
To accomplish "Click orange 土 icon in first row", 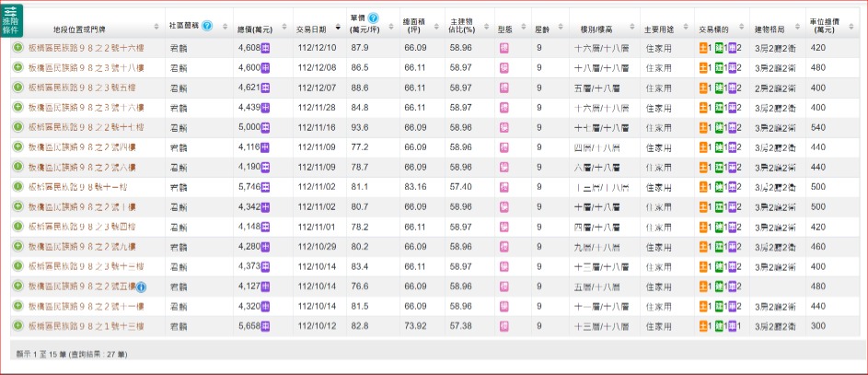I will pos(703,47).
